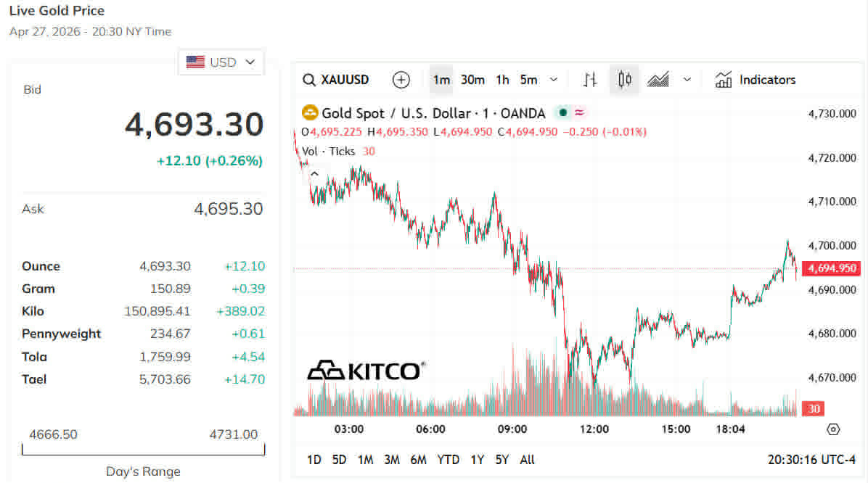The height and width of the screenshot is (483, 868).
Task: Click the Kitco logo on chart
Action: [x=364, y=371]
